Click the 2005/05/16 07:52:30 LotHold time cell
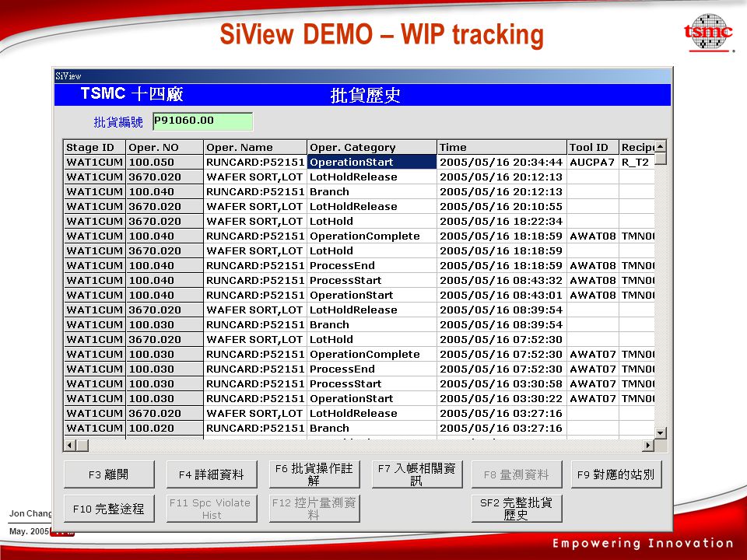 (502, 339)
